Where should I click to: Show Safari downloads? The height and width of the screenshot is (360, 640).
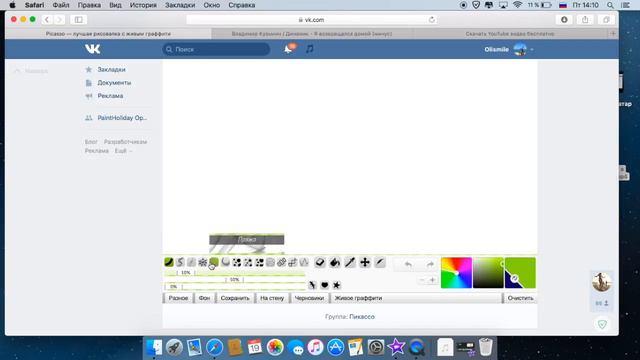[564, 20]
